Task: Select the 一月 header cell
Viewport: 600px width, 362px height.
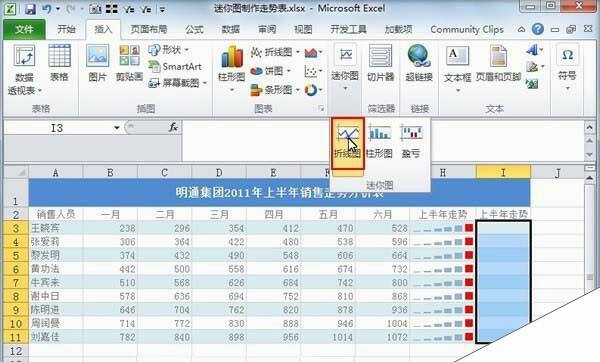Action: click(110, 214)
